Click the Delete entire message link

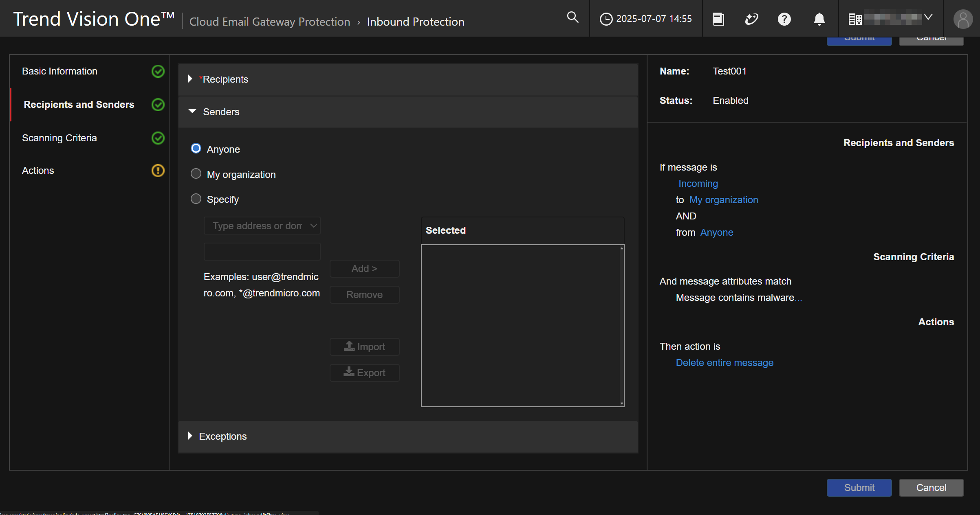click(x=724, y=363)
